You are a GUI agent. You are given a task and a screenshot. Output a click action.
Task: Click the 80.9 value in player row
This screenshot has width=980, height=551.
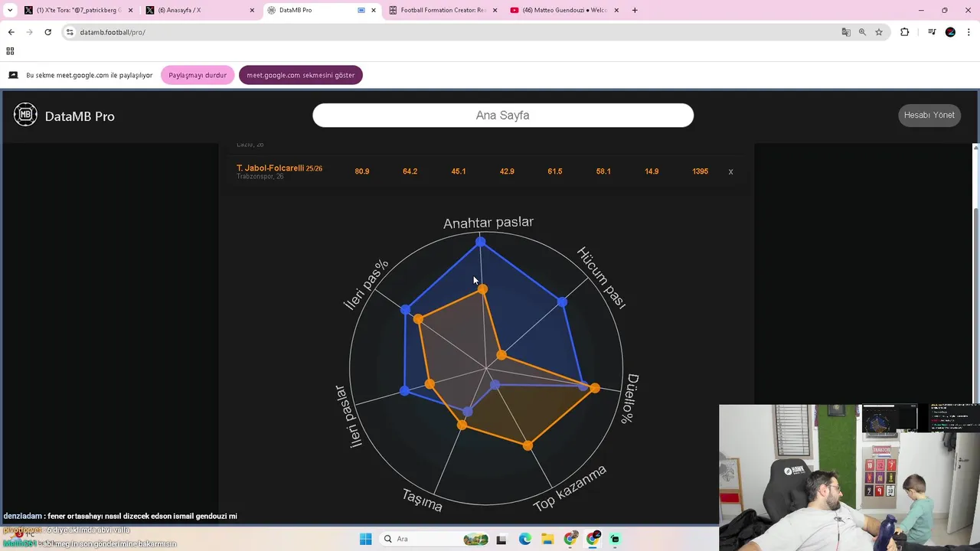click(x=362, y=171)
